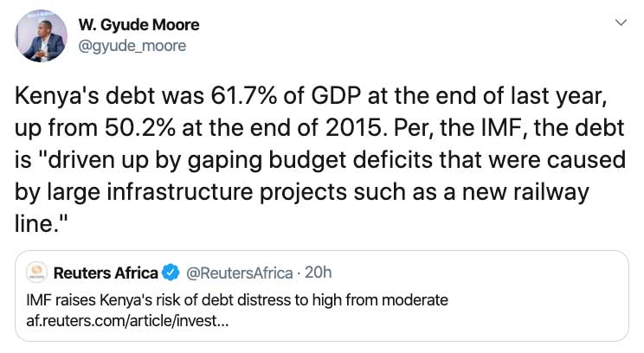This screenshot has height=353, width=644.
Task: Expand the tweet options chevron menu
Action: tap(621, 22)
